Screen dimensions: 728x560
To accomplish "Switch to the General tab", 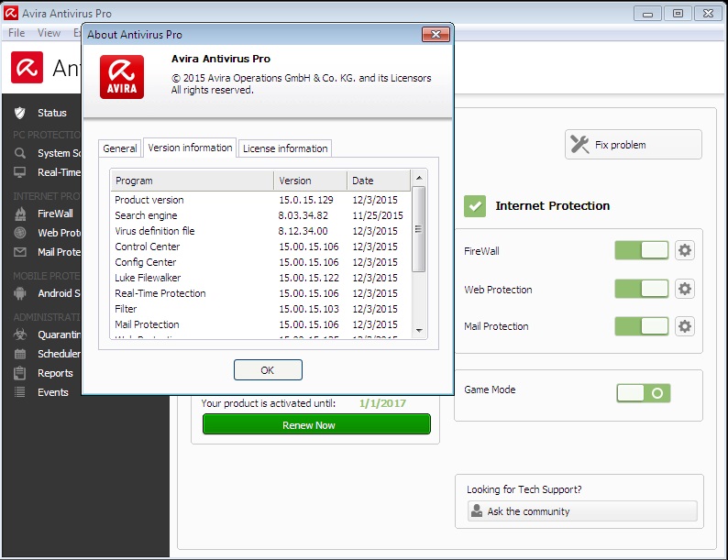I will pyautogui.click(x=120, y=148).
